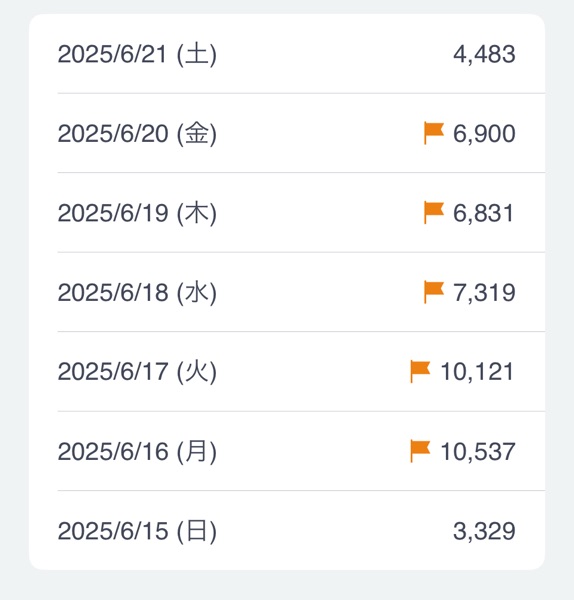Tap the 6,900 step count

click(484, 134)
